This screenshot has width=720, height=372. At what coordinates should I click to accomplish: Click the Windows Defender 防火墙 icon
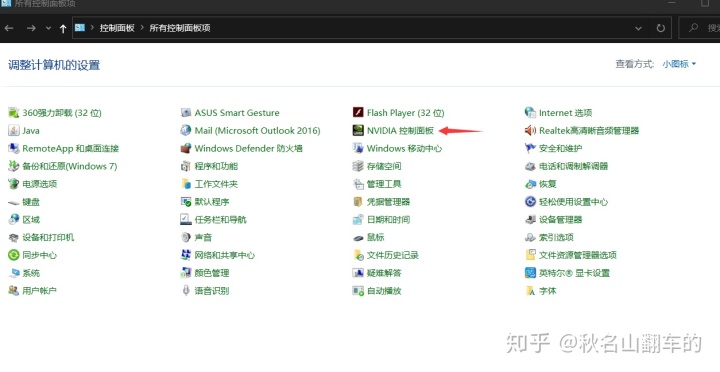point(186,148)
